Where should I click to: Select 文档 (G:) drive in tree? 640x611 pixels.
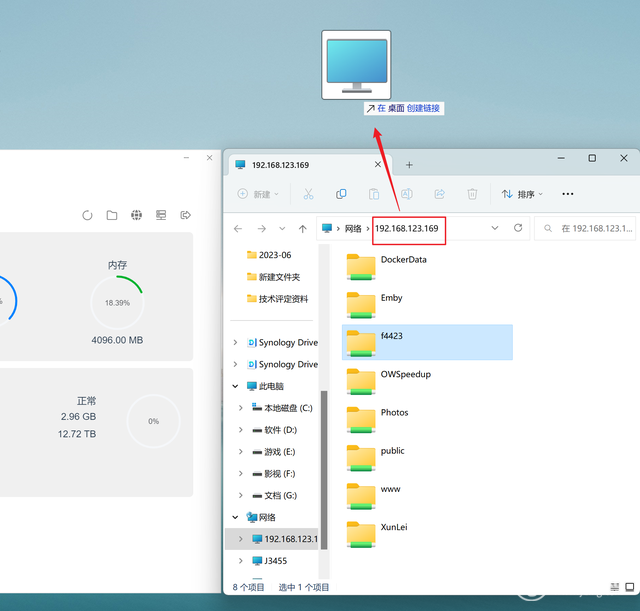coord(275,495)
